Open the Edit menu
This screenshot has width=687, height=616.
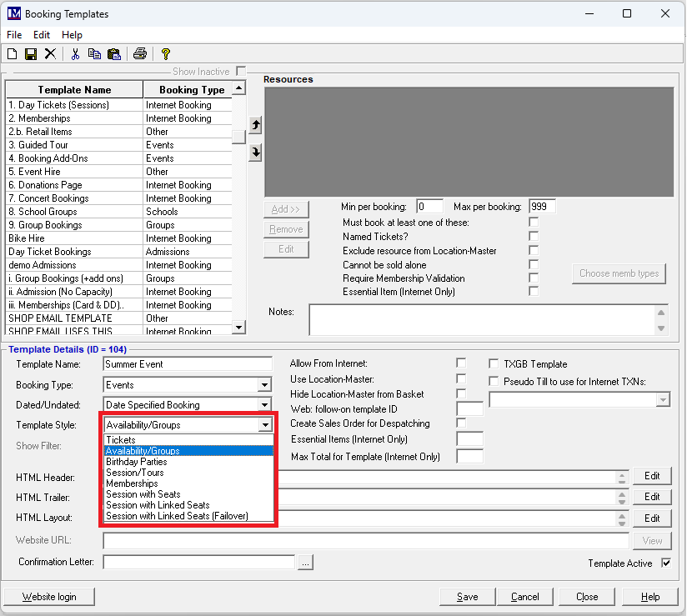[x=42, y=35]
